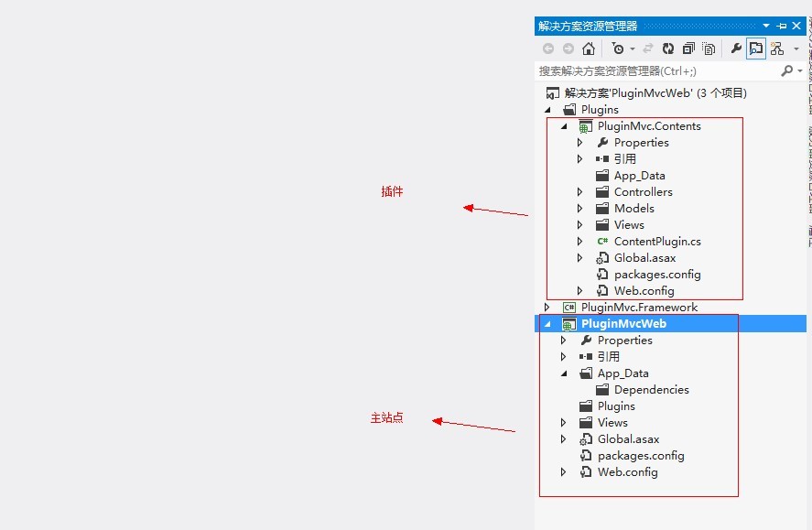Select ContentPlugin.cs file in the tree

tap(656, 242)
